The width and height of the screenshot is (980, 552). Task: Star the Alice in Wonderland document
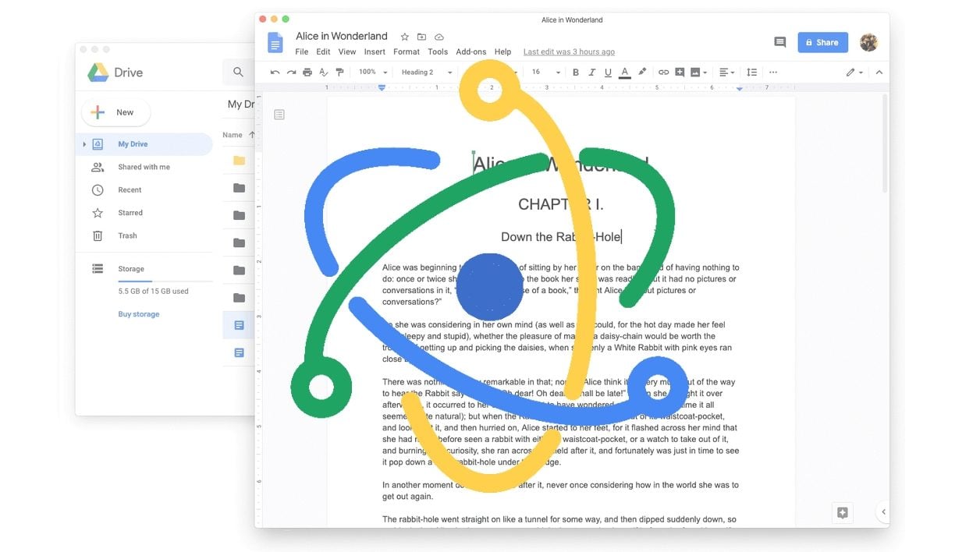pos(404,37)
